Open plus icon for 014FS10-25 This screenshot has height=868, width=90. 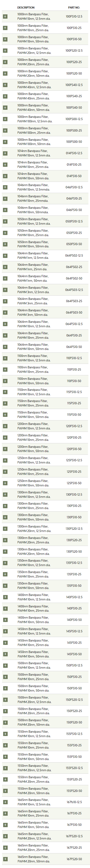(x=5, y=165)
